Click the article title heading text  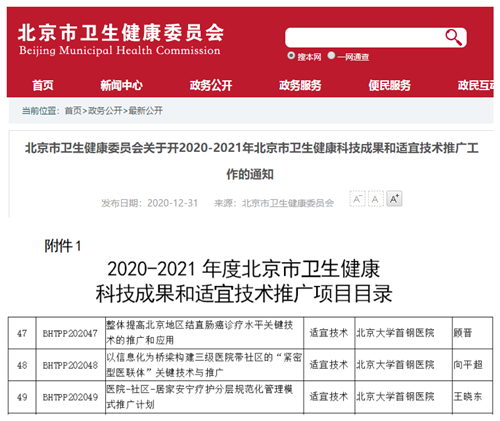252,161
